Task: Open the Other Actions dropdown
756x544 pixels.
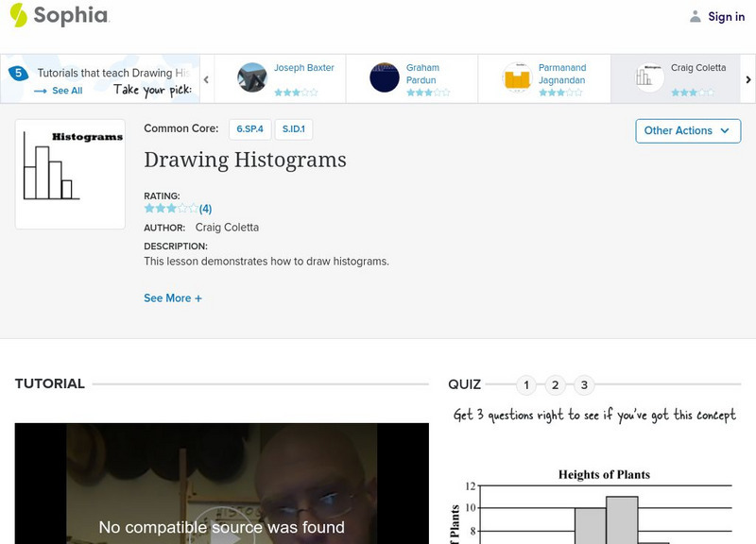Action: pos(687,130)
